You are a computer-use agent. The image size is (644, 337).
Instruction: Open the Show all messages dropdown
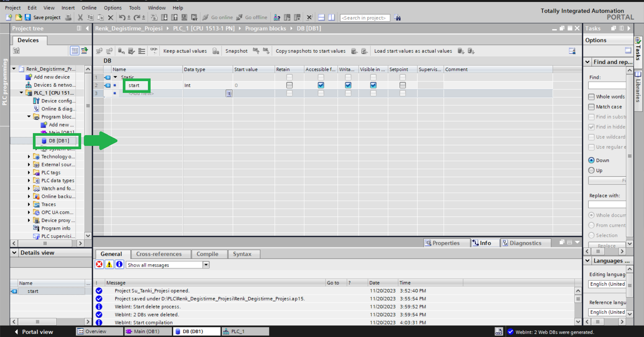point(206,265)
